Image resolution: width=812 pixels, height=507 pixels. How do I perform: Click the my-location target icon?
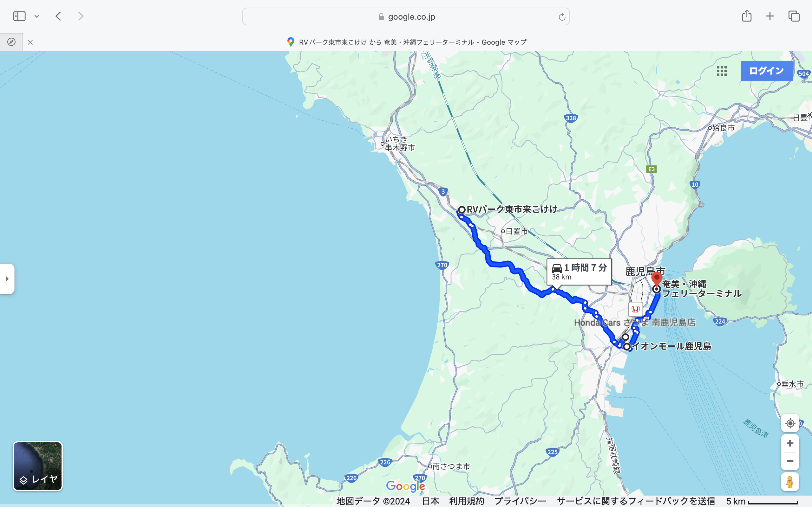tap(790, 423)
